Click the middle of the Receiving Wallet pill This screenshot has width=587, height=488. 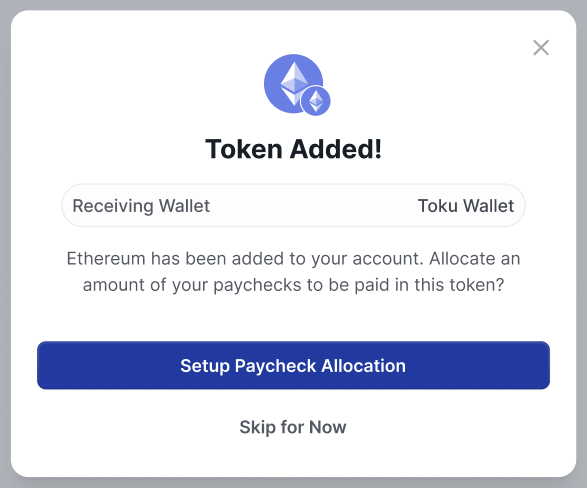click(294, 205)
